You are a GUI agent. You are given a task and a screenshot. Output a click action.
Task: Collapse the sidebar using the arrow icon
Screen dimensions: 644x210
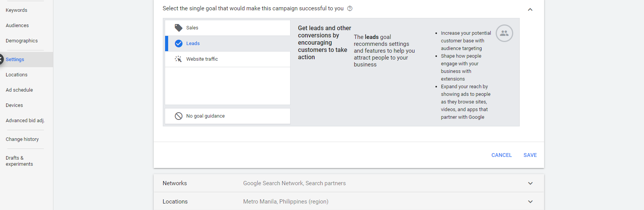pyautogui.click(x=1, y=60)
